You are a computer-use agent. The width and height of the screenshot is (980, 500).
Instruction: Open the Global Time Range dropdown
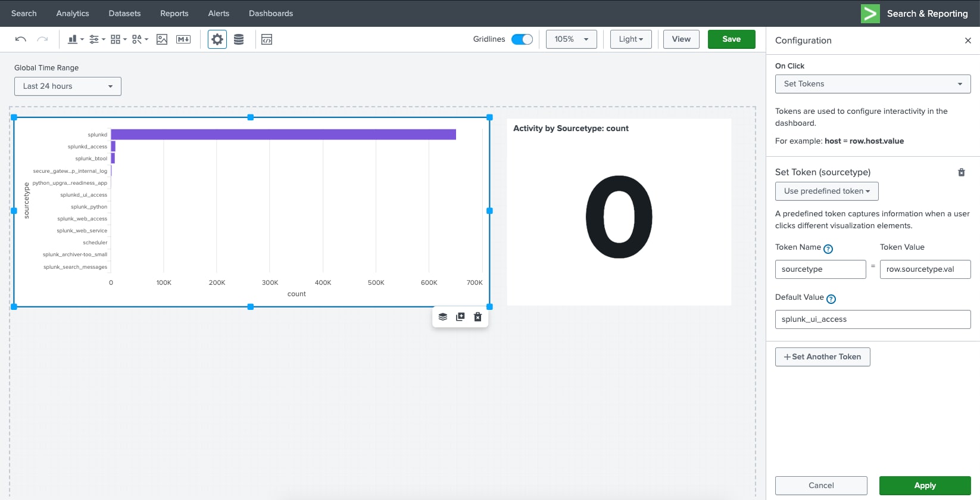pyautogui.click(x=68, y=86)
